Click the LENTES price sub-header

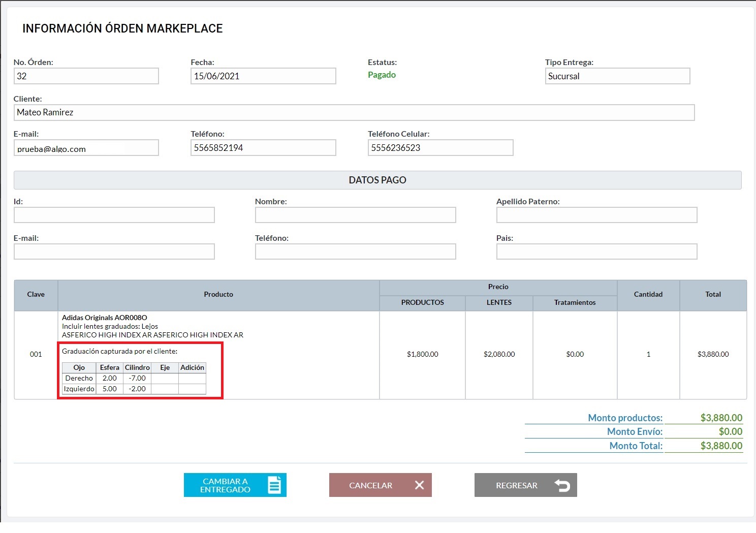[x=499, y=303]
